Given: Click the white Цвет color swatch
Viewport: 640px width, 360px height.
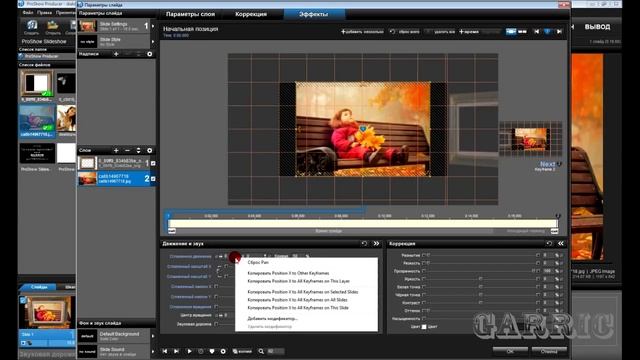Looking at the screenshot, I should tap(424, 327).
